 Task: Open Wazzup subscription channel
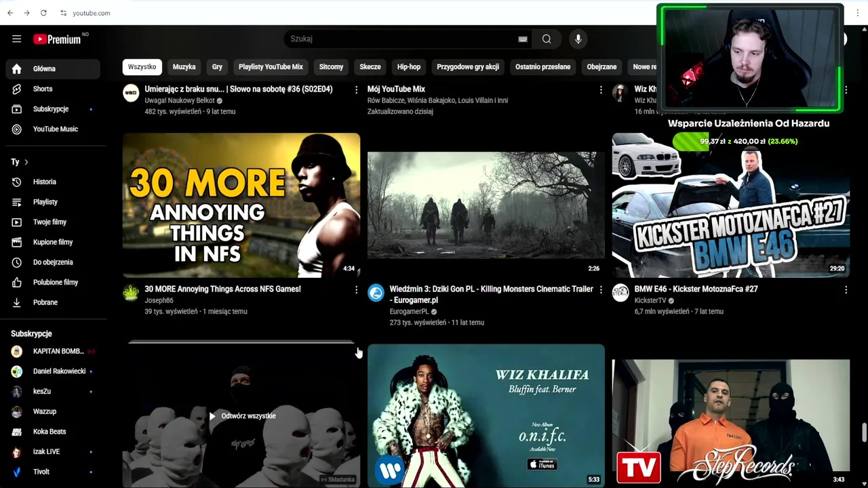pyautogui.click(x=53, y=411)
